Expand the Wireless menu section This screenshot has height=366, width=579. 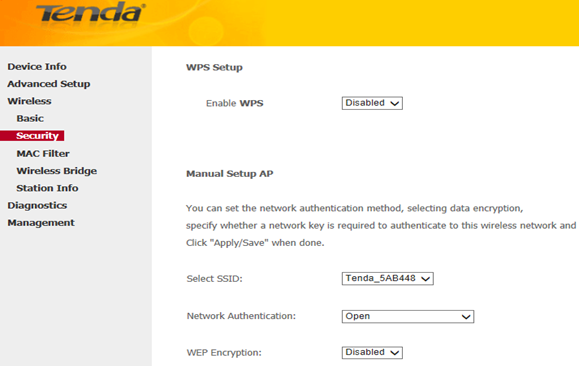pos(29,101)
